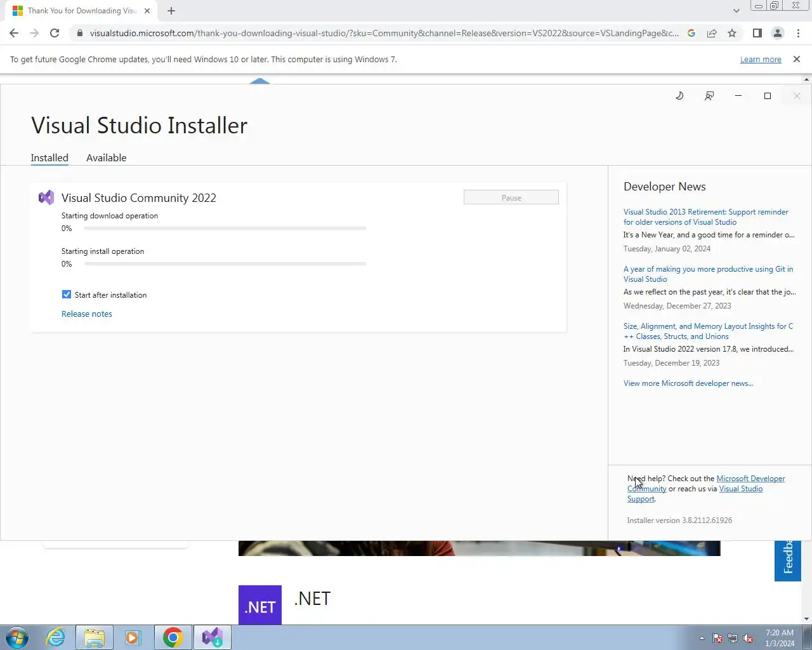Show hidden tray icons arrow
This screenshot has height=650, width=812.
[x=702, y=639]
